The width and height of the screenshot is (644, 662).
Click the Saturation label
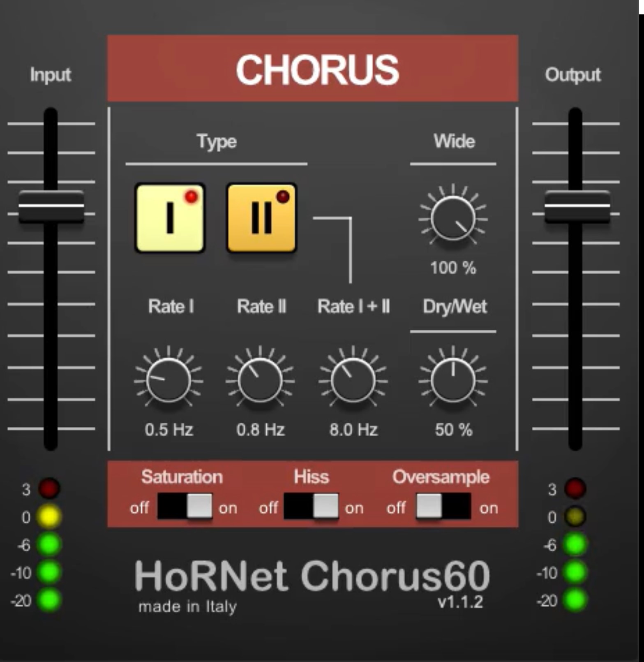182,477
